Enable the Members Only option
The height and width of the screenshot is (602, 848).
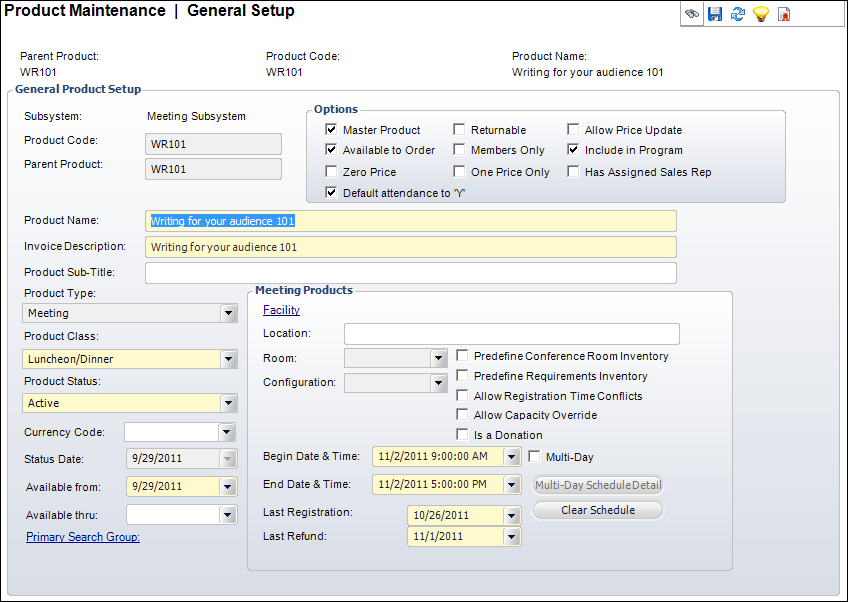tap(459, 150)
